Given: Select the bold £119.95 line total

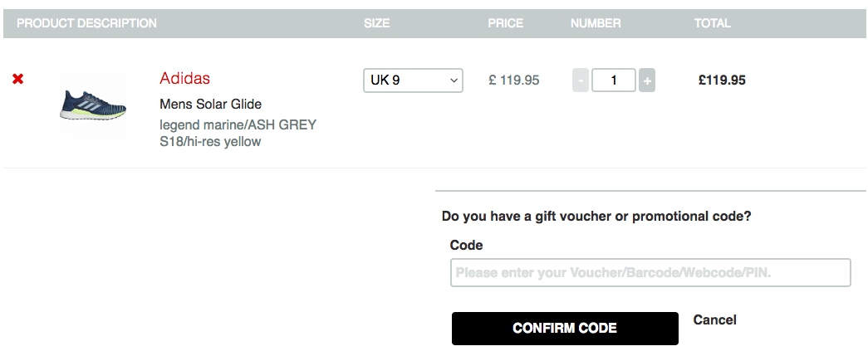Looking at the screenshot, I should [722, 80].
